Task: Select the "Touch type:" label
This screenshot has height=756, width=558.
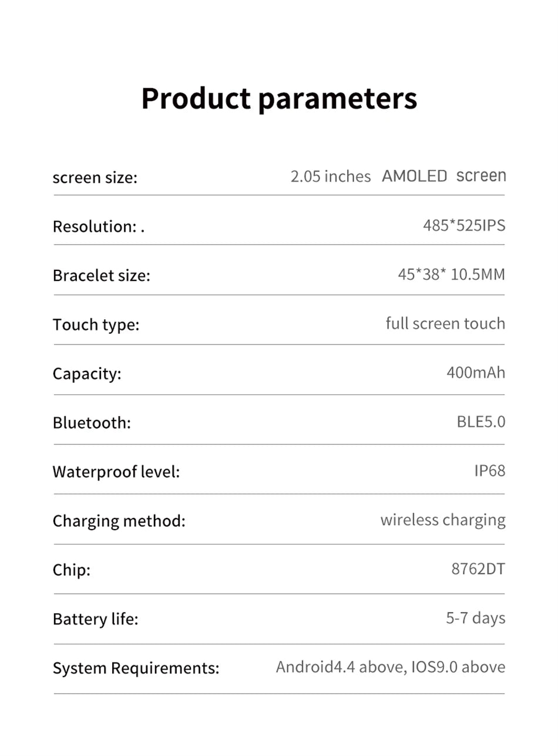Action: tap(96, 325)
